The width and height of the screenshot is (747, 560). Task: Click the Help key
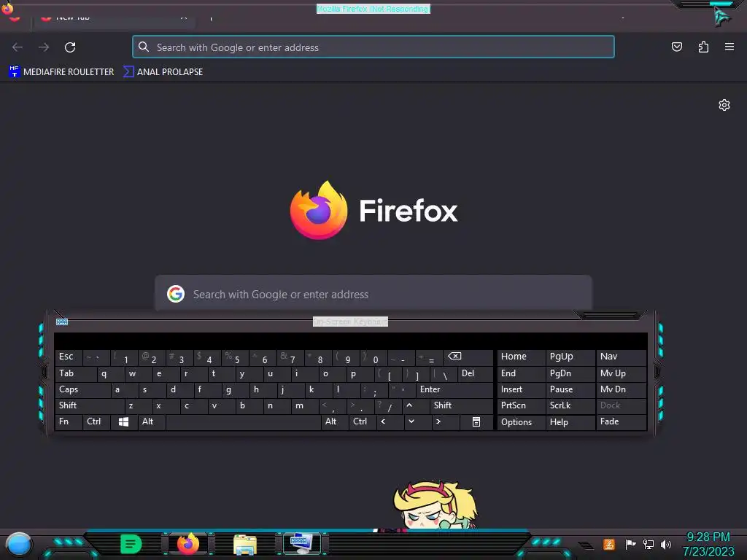(570, 422)
